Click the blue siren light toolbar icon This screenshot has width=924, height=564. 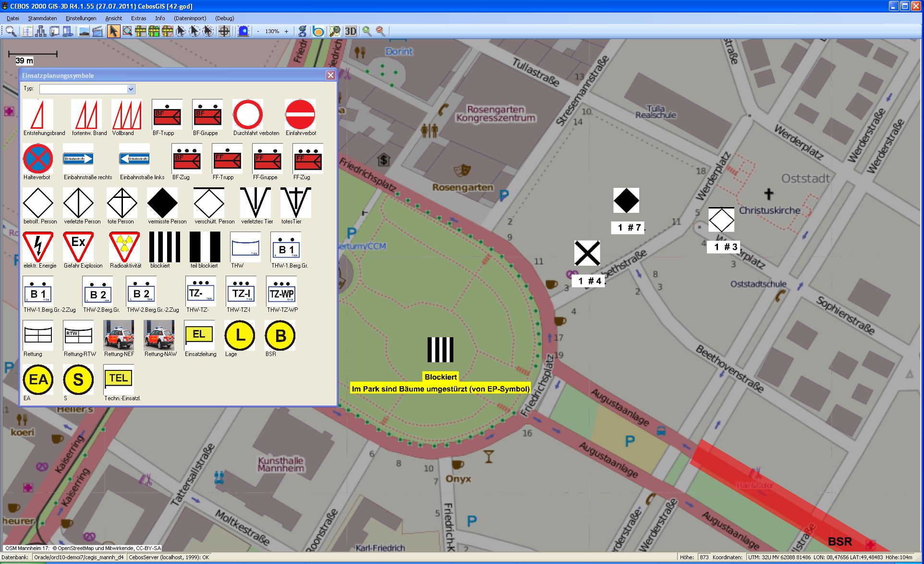pos(243,31)
